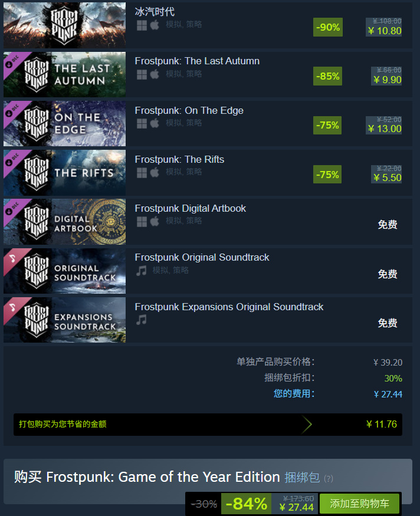This screenshot has width=420, height=516.
Task: Click the Apple icon under The Rifts
Action: [155, 172]
